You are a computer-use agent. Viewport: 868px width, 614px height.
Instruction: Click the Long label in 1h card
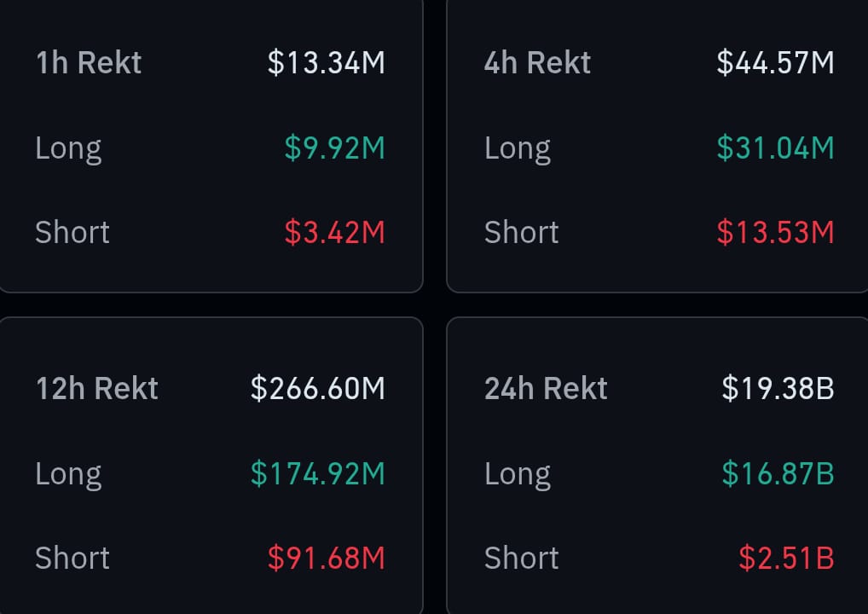(69, 149)
